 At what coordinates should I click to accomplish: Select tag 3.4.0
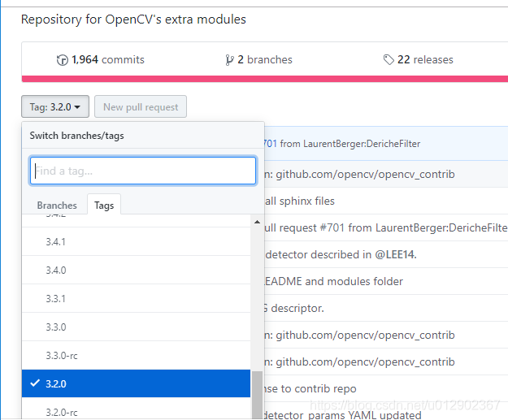136,270
